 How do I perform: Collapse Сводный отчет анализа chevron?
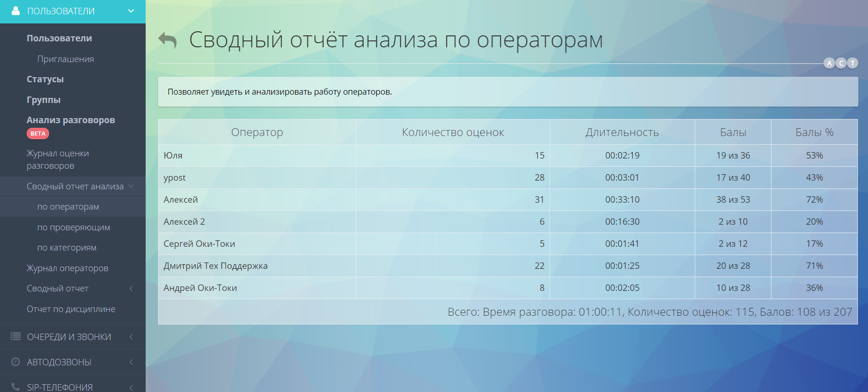[131, 186]
